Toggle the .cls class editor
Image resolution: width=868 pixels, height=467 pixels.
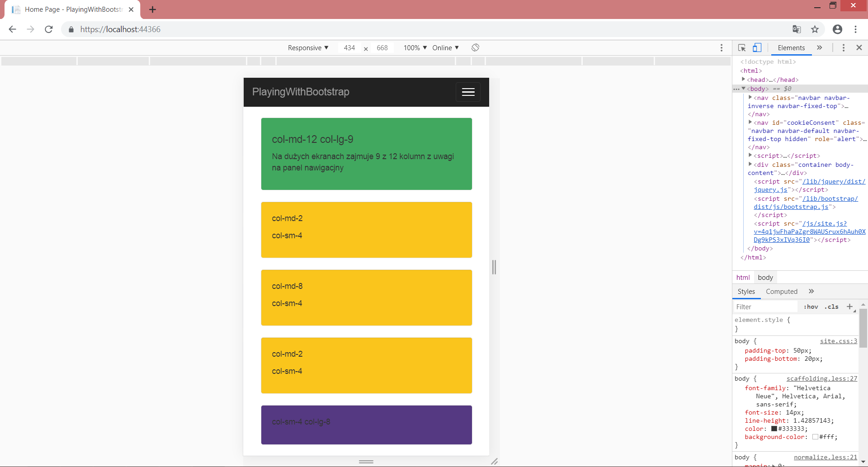coord(831,307)
